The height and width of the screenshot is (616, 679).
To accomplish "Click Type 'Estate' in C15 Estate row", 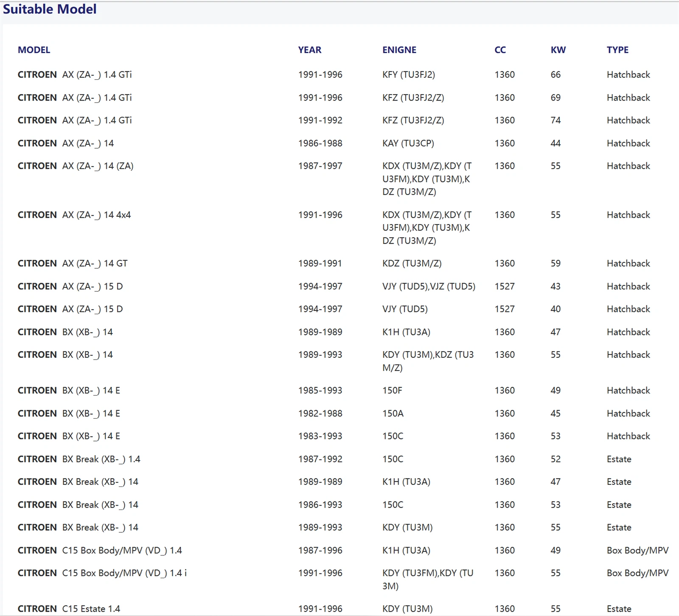I will (619, 609).
